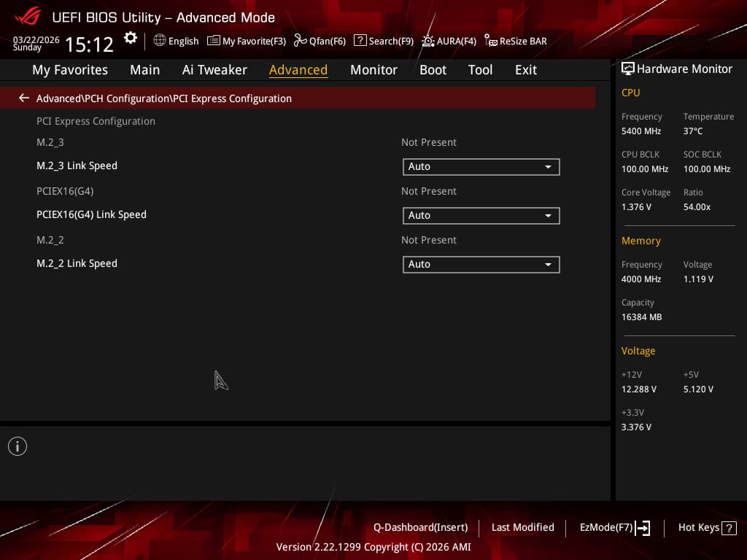Open My Favorite(F3) list icon

(x=214, y=41)
